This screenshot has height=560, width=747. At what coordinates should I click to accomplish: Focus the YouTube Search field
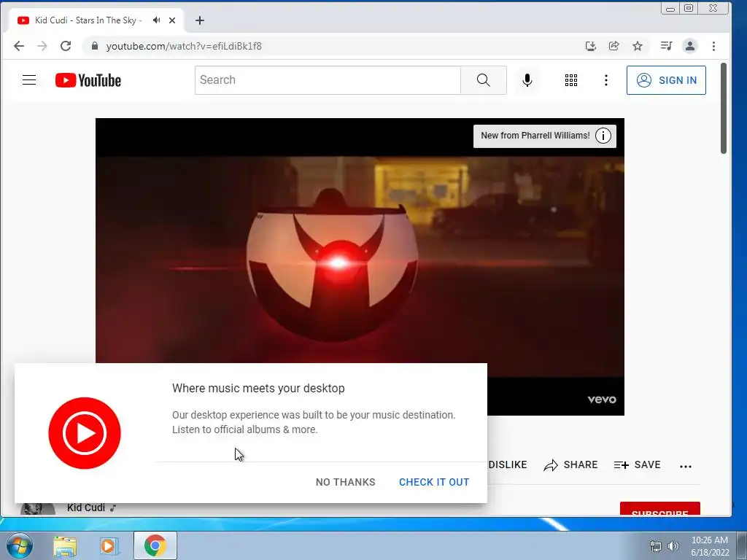pos(328,80)
